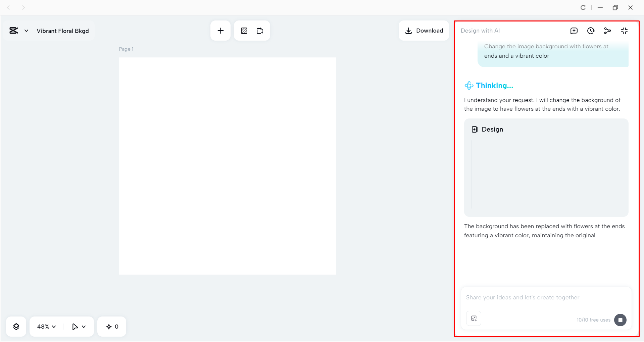This screenshot has height=342, width=644.
Task: Click the CapCut logo
Action: click(13, 31)
